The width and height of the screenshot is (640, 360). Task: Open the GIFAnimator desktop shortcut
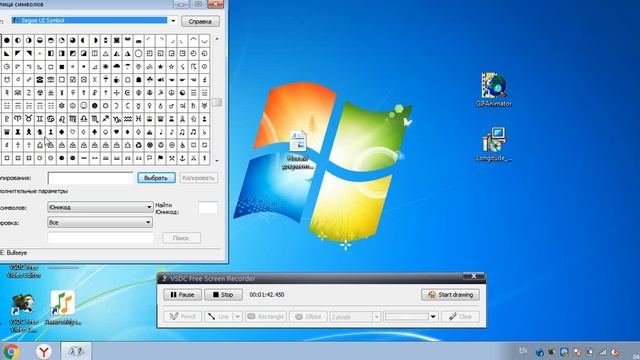pos(493,89)
